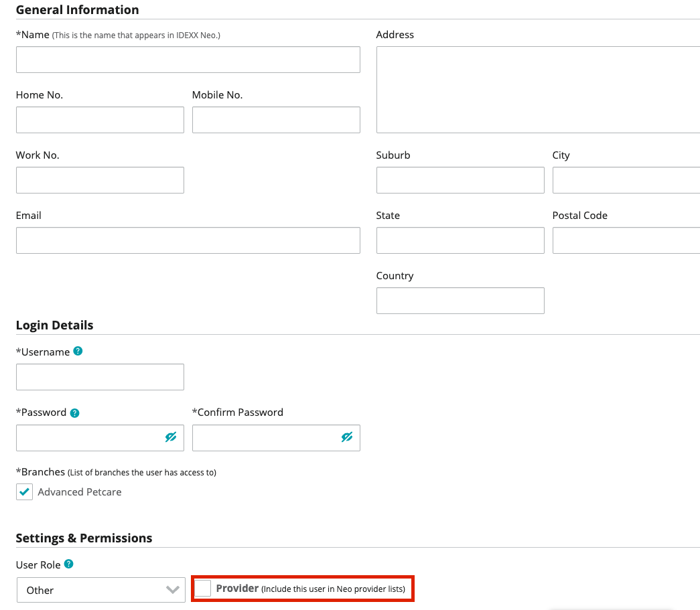Click the Country input field
This screenshot has width=700, height=610.
[460, 301]
